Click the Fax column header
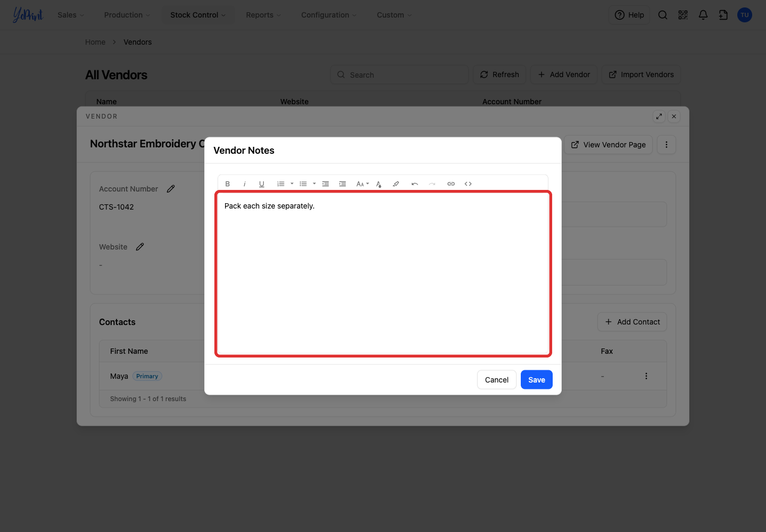 [x=607, y=351]
